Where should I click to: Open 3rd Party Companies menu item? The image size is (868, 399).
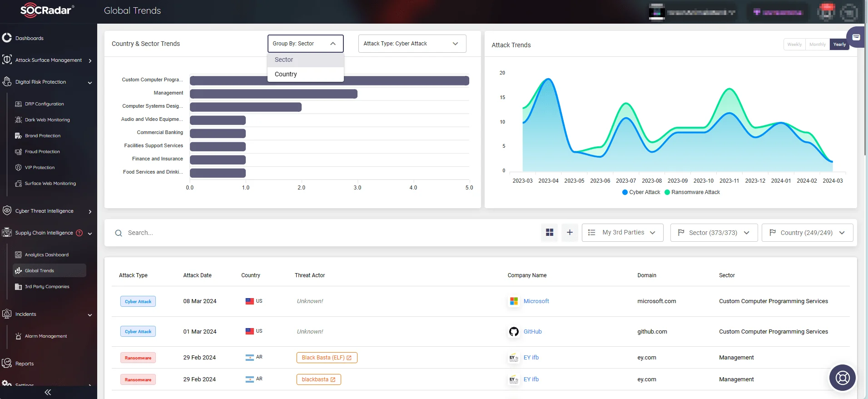coord(47,287)
